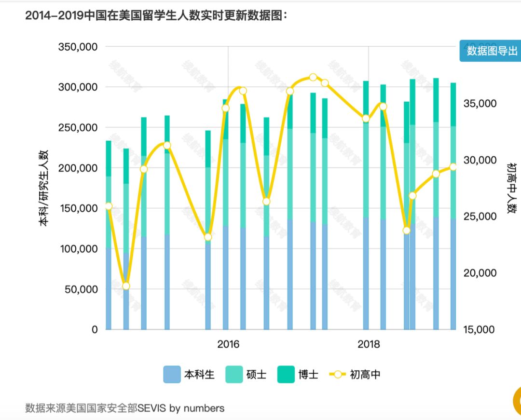Click the first yellow line point at left
The height and width of the screenshot is (420, 521).
coord(109,206)
